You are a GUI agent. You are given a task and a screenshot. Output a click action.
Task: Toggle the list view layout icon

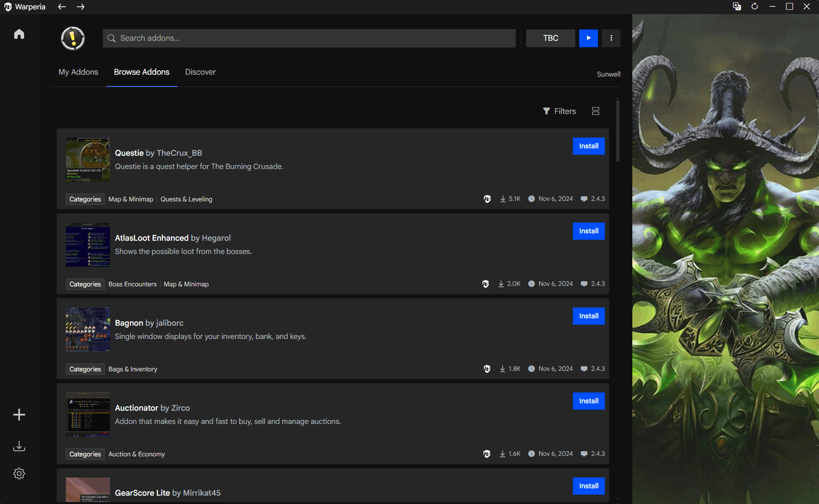click(595, 111)
